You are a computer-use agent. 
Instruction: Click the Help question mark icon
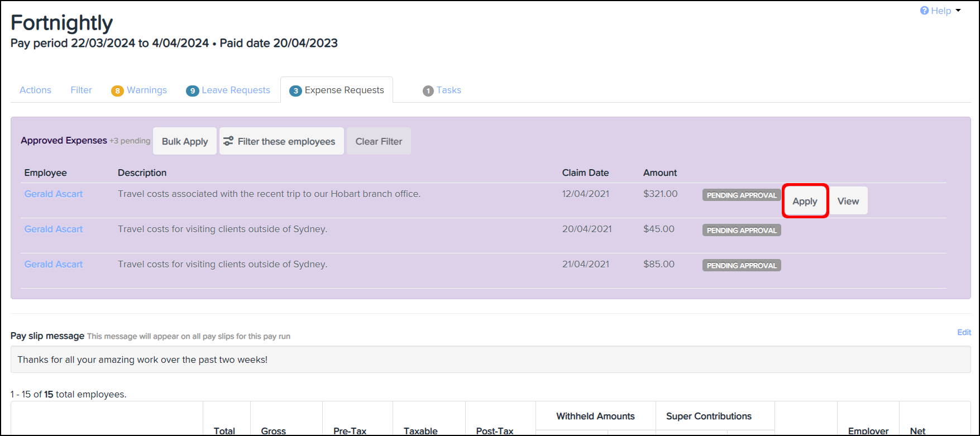pyautogui.click(x=924, y=11)
